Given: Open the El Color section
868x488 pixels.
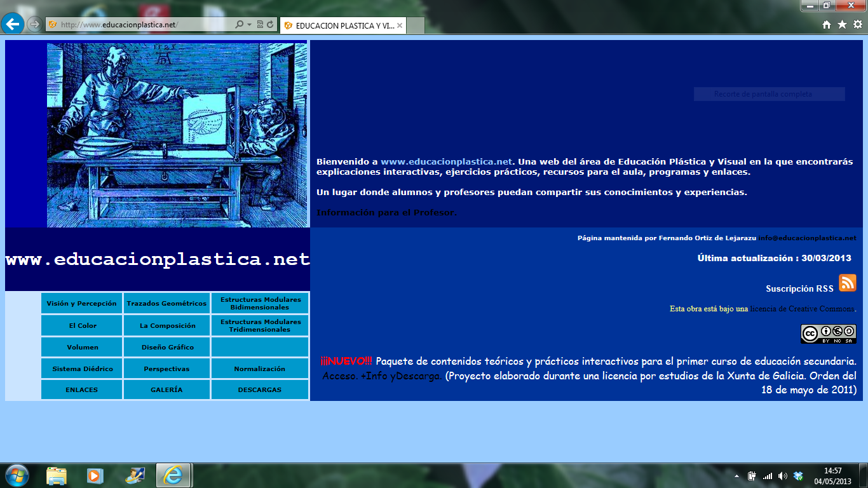Looking at the screenshot, I should pyautogui.click(x=81, y=325).
